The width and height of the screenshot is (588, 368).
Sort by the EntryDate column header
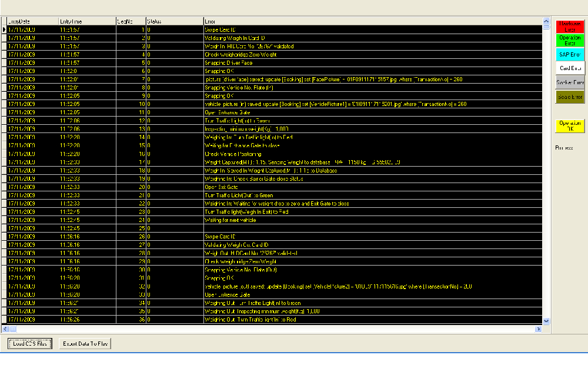point(32,21)
